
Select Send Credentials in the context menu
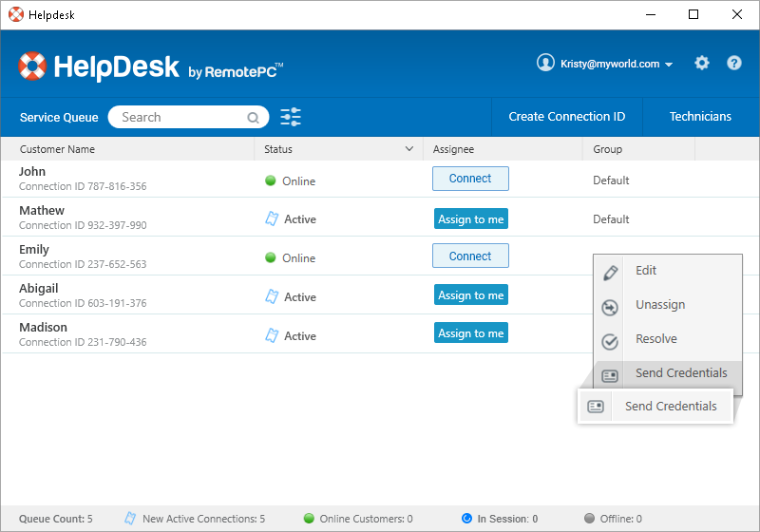tap(680, 373)
